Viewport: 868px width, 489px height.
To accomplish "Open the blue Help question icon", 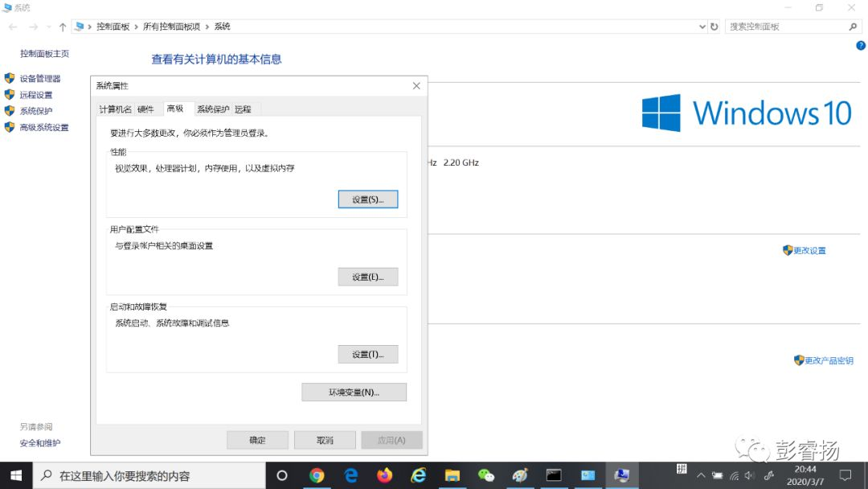I will (860, 46).
